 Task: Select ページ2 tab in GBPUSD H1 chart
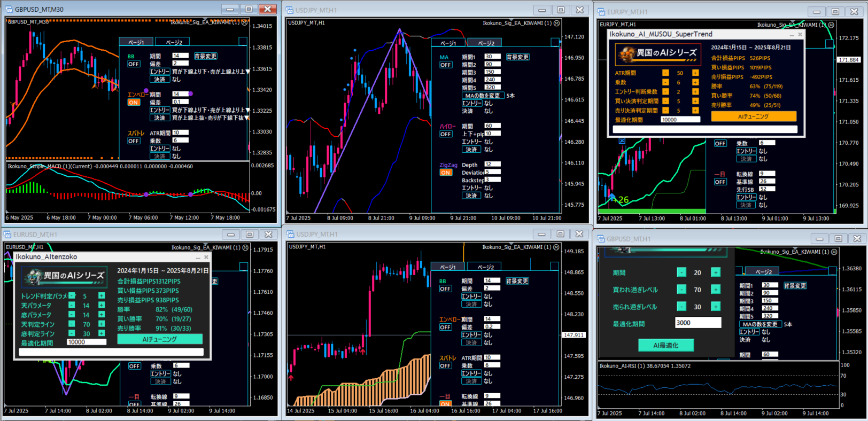[x=763, y=272]
